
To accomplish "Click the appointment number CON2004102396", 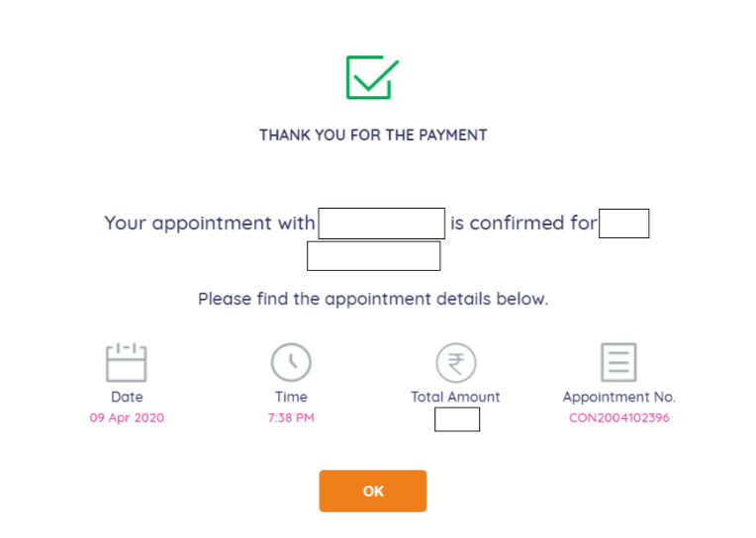I will (618, 417).
